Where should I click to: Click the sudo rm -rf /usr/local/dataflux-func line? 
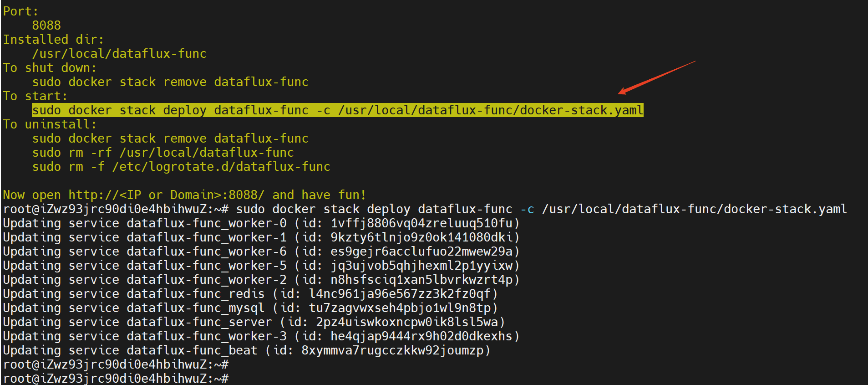tap(163, 153)
